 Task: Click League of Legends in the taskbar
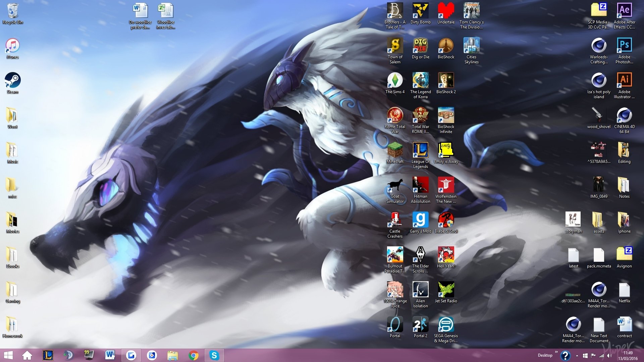48,355
